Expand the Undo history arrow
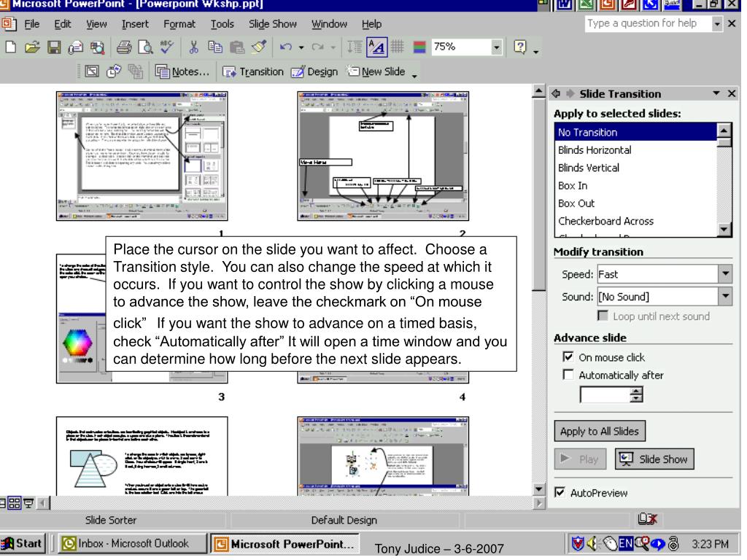The image size is (747, 560). tap(301, 47)
